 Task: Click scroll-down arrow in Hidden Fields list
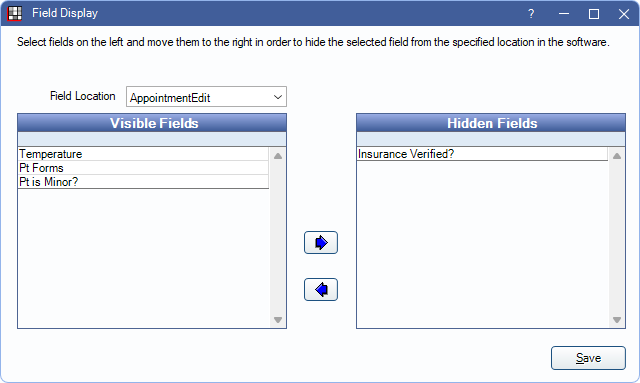pos(617,320)
